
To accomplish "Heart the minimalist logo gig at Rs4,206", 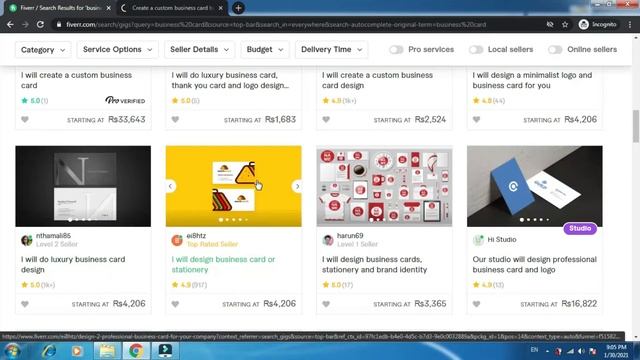I will 476,120.
